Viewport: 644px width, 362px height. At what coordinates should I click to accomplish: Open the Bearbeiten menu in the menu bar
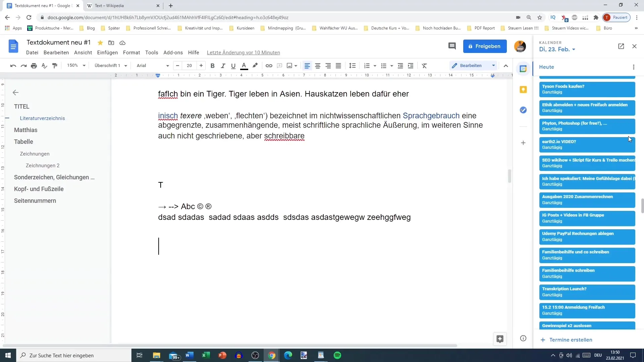pyautogui.click(x=56, y=53)
